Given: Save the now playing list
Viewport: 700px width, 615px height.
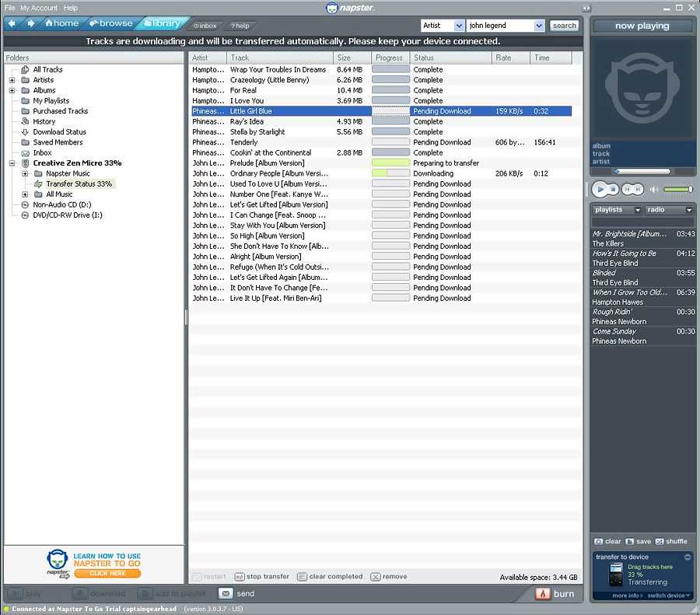Looking at the screenshot, I should coord(638,541).
